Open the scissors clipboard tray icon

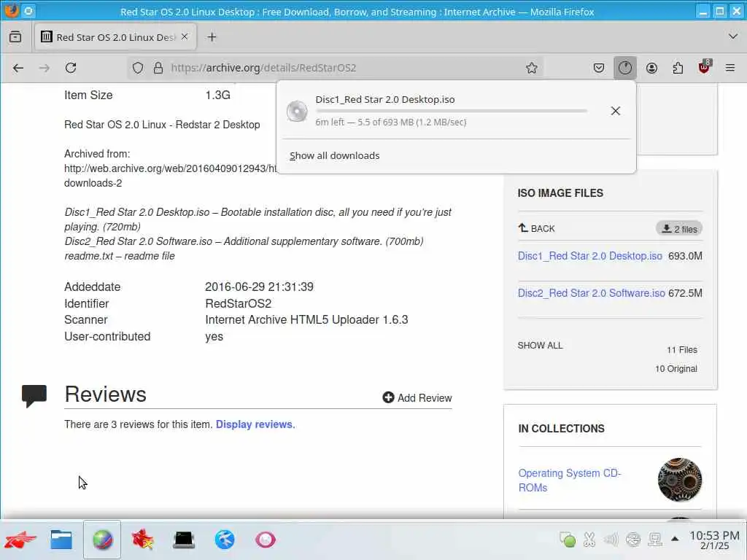tap(589, 540)
